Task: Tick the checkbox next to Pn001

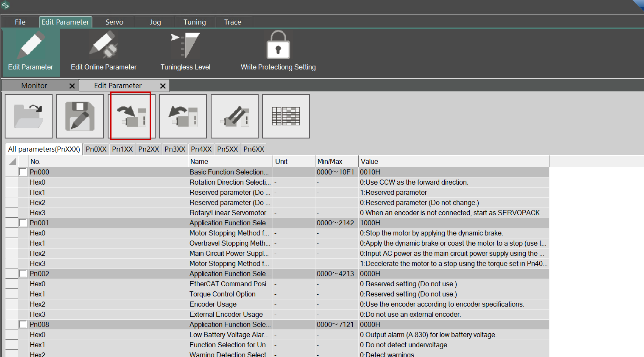Action: (x=23, y=223)
